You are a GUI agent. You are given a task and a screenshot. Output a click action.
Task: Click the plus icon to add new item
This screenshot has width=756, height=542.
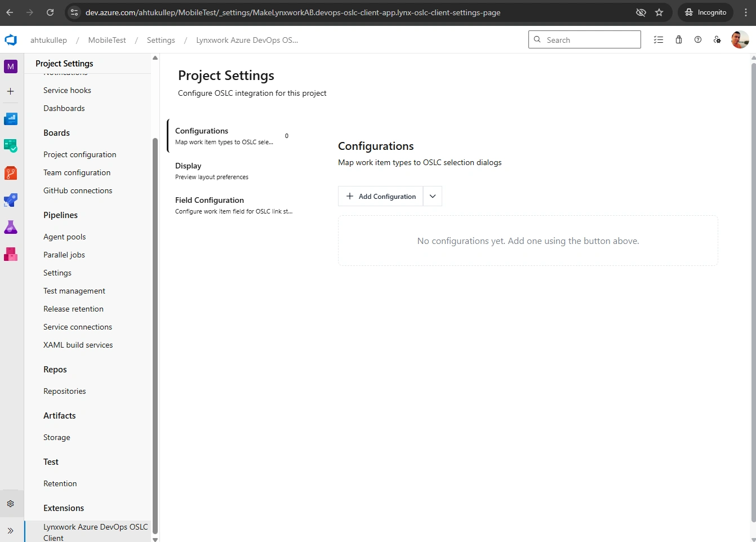[x=11, y=91]
